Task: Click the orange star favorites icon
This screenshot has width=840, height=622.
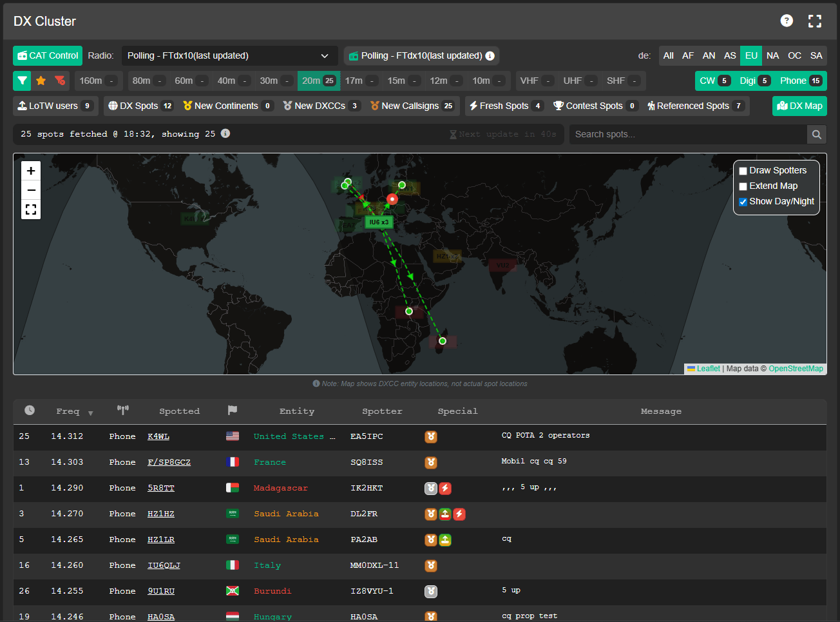Action: [41, 81]
